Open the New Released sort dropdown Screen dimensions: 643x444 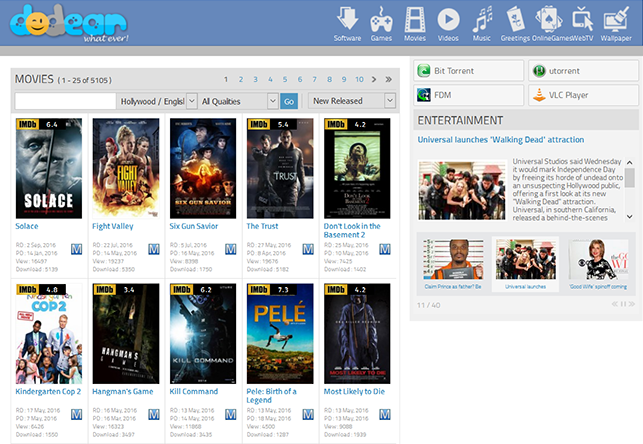(x=351, y=100)
